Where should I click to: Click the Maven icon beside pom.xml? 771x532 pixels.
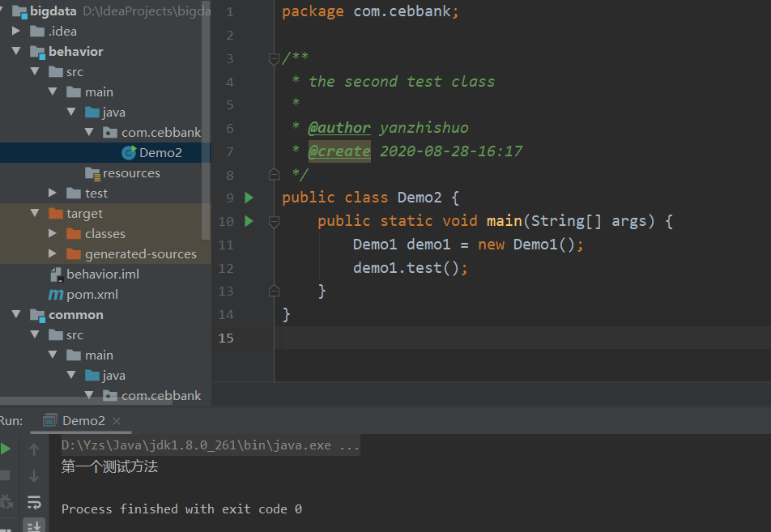pos(56,295)
